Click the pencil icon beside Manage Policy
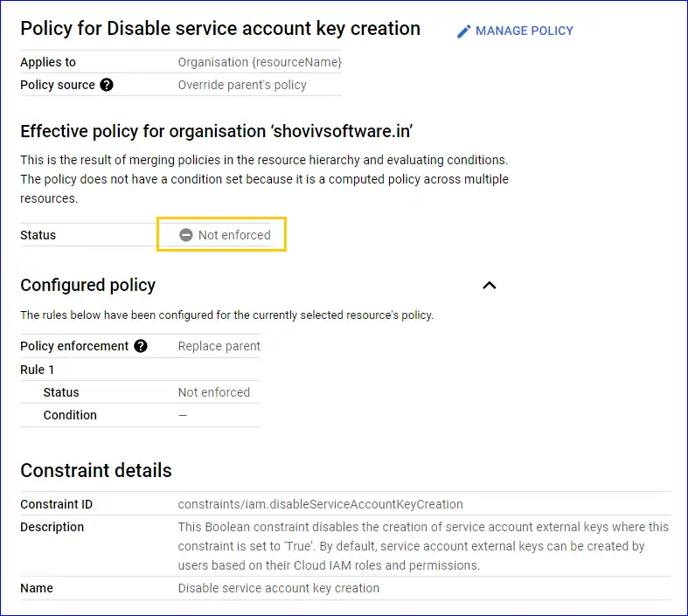Viewport: 688px width, 616px height. [464, 31]
